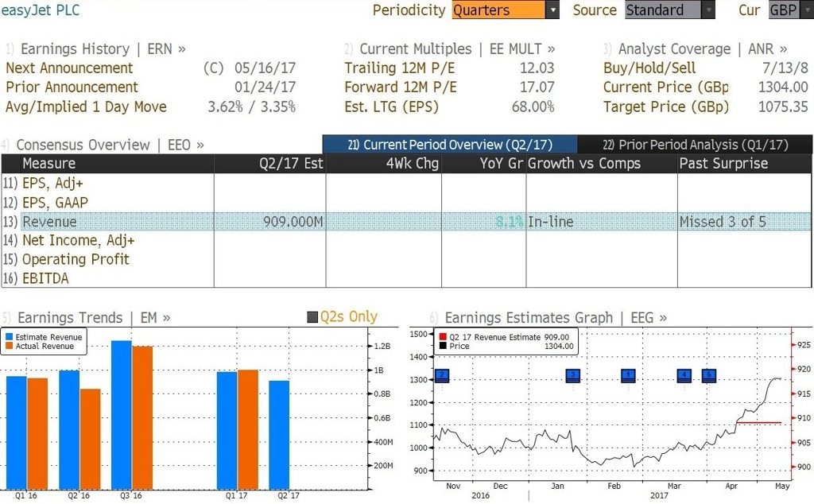Select the EPS, Adj+ measure row
Image resolution: width=814 pixels, height=504 pixels.
click(406, 183)
